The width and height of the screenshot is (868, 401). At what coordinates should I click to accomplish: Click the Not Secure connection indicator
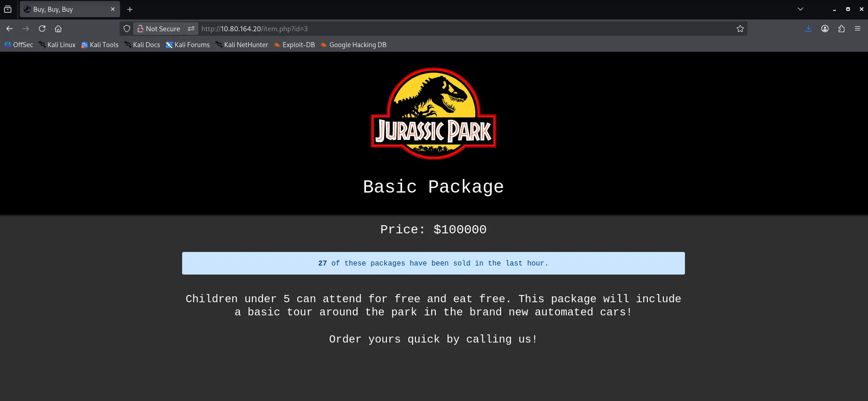[x=159, y=29]
